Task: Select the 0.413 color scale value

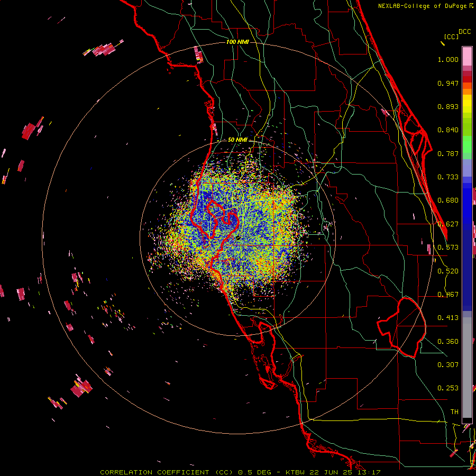Action: point(448,318)
